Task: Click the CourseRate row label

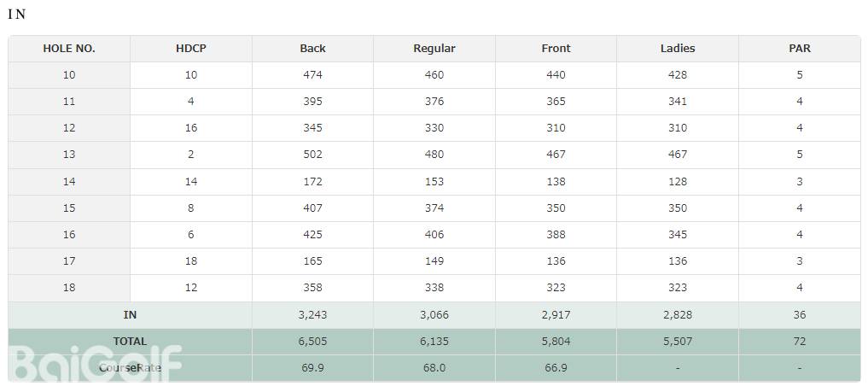Action: (130, 368)
